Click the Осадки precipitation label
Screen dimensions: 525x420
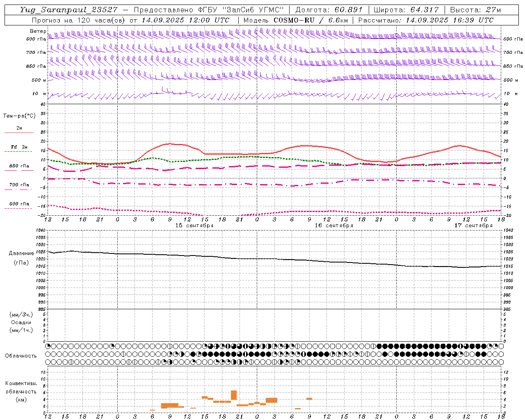click(x=21, y=322)
